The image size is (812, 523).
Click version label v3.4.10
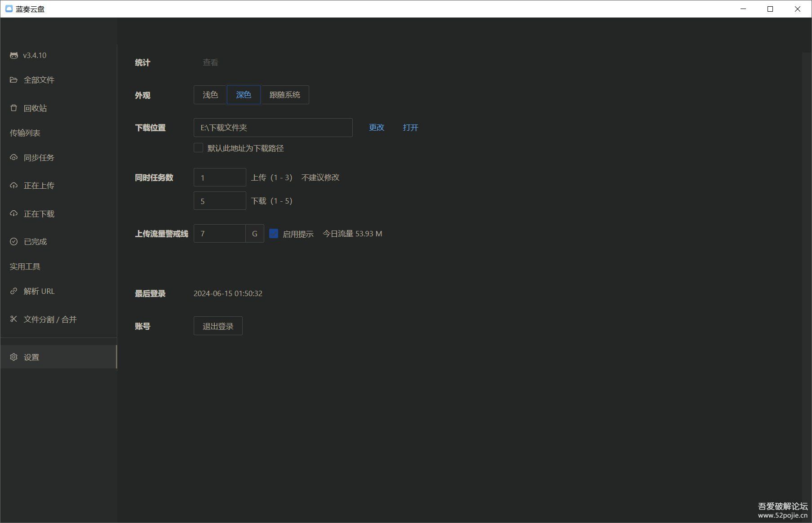(35, 55)
